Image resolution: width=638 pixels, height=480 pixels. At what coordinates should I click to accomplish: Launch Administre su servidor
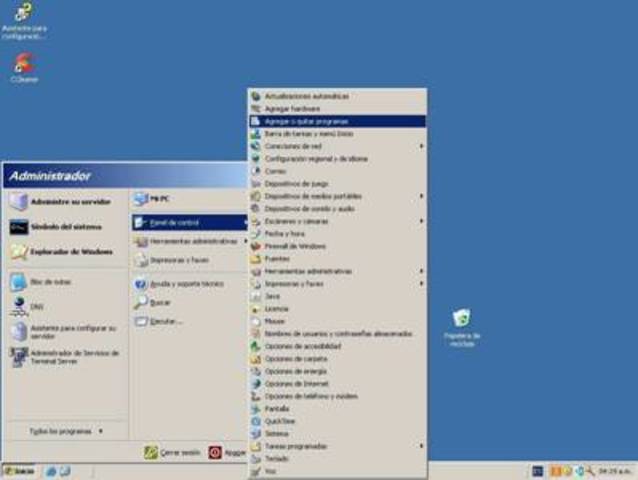click(67, 202)
